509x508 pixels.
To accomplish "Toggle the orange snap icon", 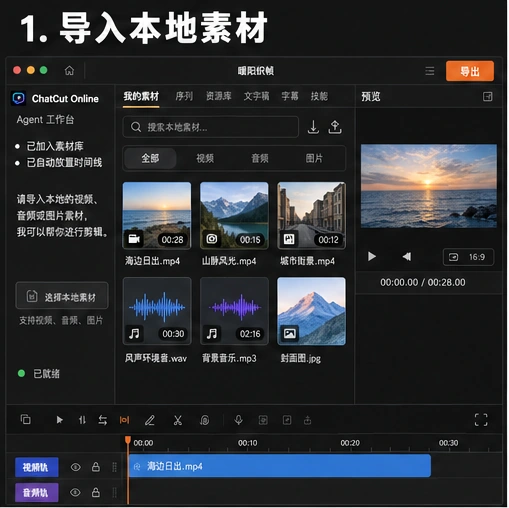I will point(124,420).
